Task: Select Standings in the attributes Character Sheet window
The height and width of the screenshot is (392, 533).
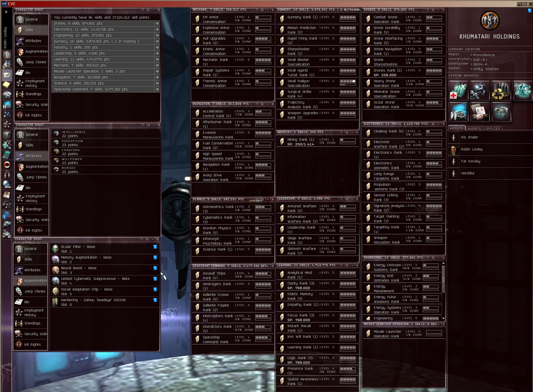Action: point(32,209)
